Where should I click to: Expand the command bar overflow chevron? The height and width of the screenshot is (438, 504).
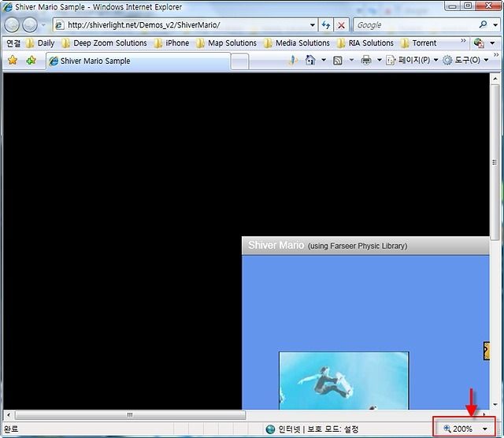[496, 55]
